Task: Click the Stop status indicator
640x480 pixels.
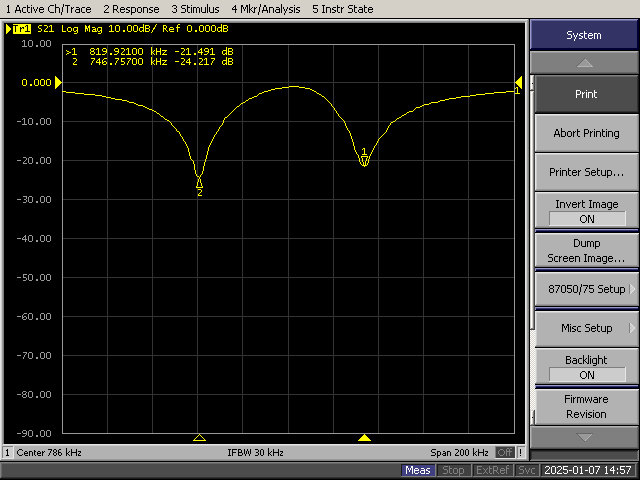Action: pos(453,470)
